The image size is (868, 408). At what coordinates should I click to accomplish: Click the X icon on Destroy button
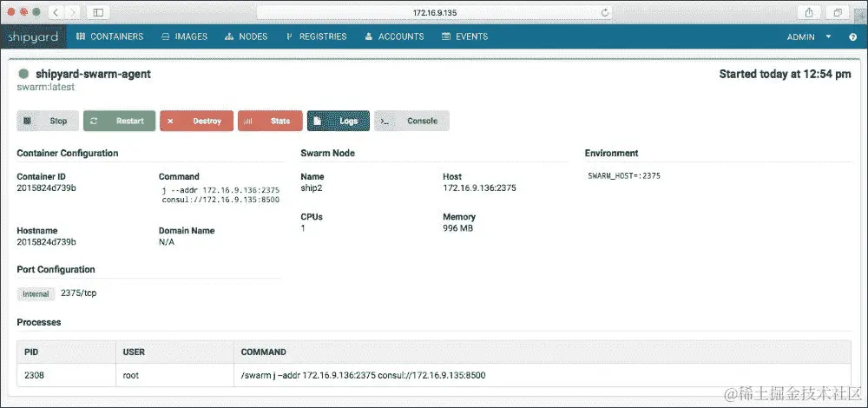[170, 121]
